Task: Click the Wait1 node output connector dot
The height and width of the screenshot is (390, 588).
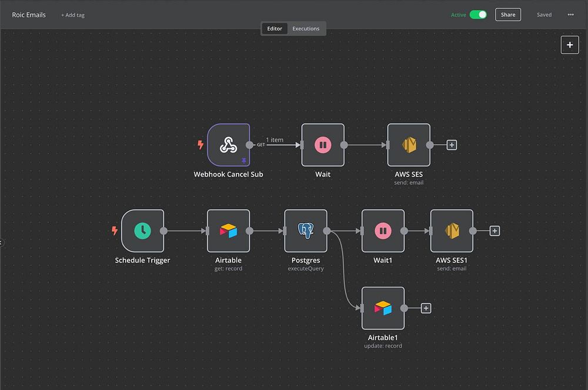Action: click(404, 231)
